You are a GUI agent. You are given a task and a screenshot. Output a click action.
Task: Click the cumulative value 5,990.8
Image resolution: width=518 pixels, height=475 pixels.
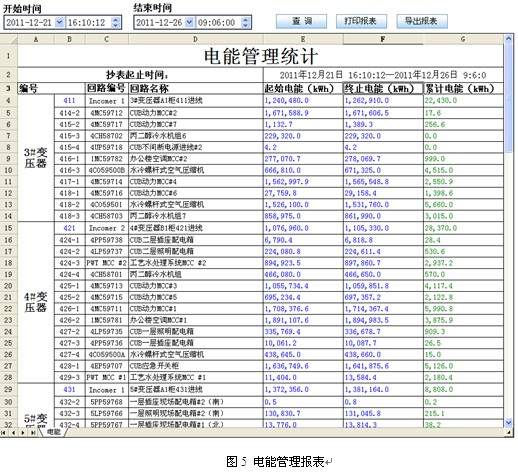[x=463, y=309]
